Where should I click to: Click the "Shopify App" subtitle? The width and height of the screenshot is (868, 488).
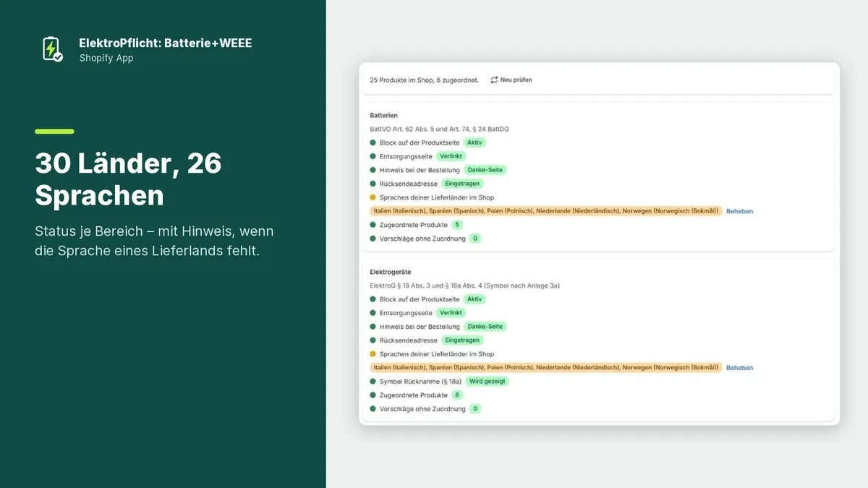coord(106,59)
